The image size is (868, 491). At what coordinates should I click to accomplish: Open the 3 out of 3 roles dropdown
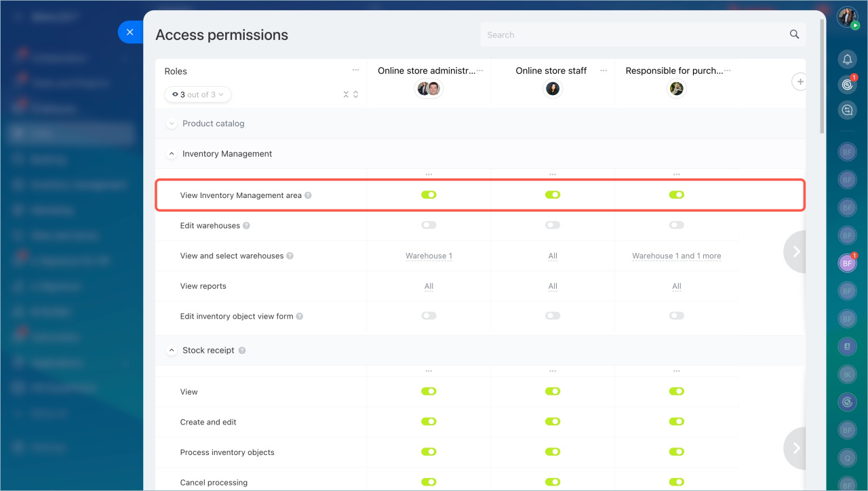pos(198,95)
